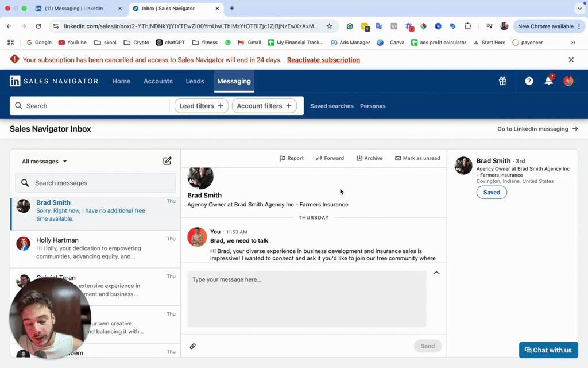
Task: Open the compose new message pencil icon
Action: [167, 161]
